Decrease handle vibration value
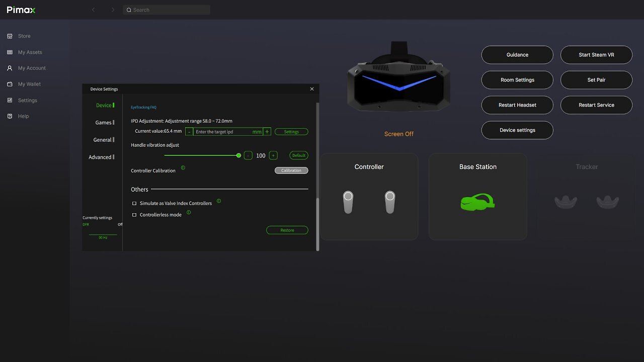 tap(248, 155)
